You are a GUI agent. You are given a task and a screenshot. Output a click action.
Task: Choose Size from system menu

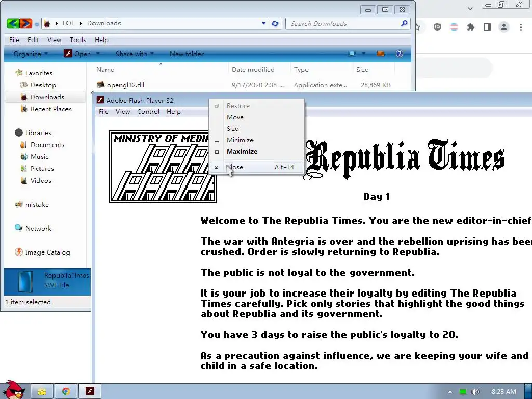[257, 129]
